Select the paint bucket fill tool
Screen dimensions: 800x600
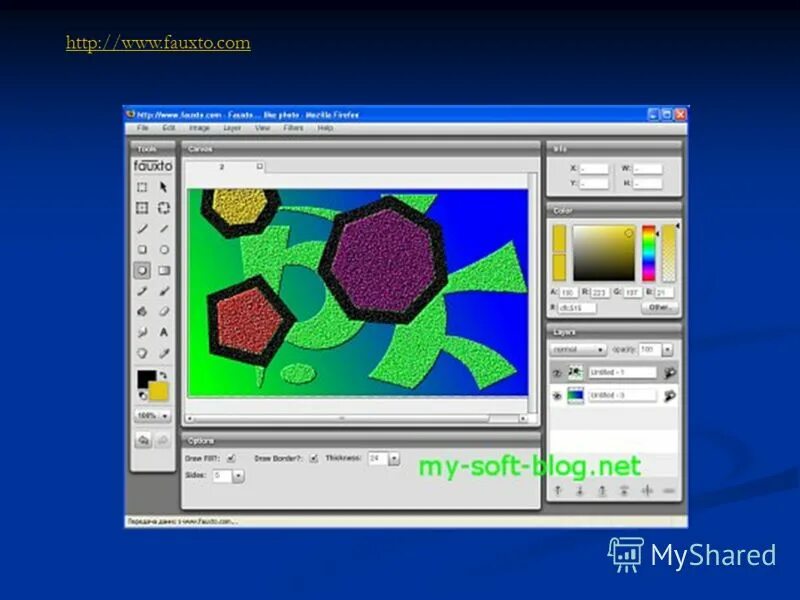coord(142,312)
